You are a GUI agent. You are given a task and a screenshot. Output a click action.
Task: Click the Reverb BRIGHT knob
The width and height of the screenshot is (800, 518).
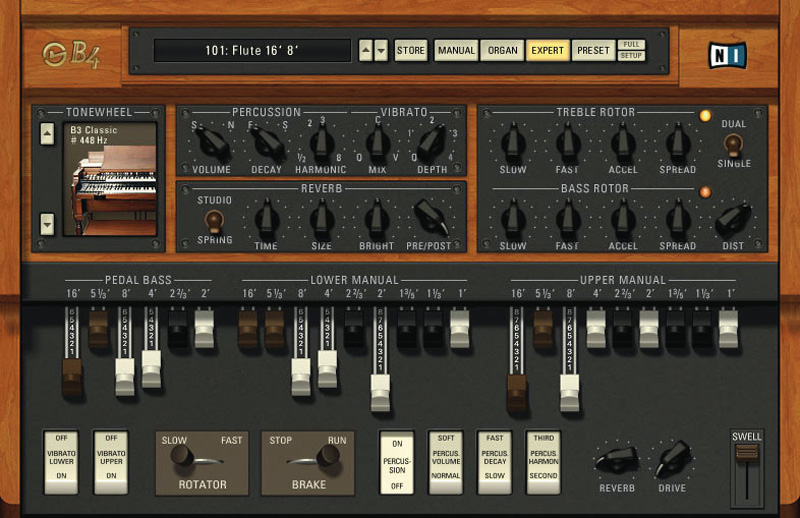377,218
